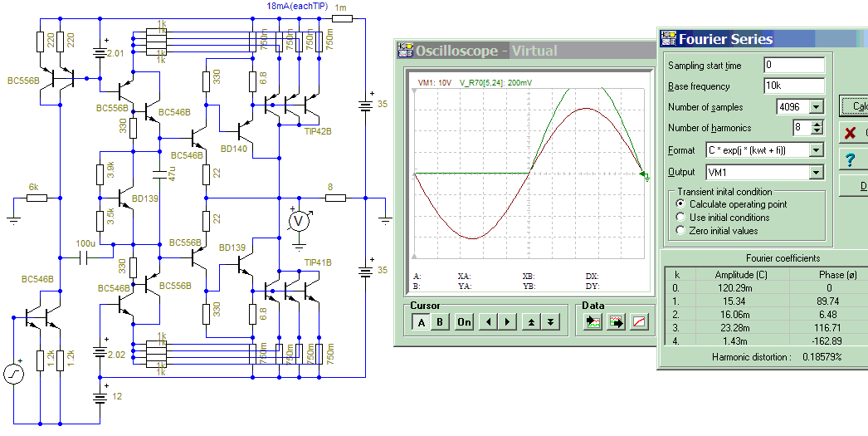
Task: Open the Number of samples dropdown
Action: [816, 107]
